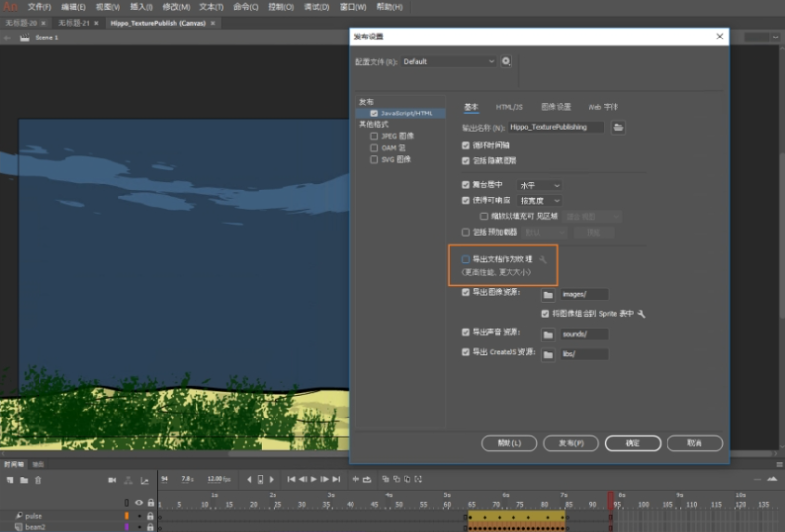Toggle the 使得可响应 responsive checkbox
Image resolution: width=785 pixels, height=532 pixels.
coord(466,200)
